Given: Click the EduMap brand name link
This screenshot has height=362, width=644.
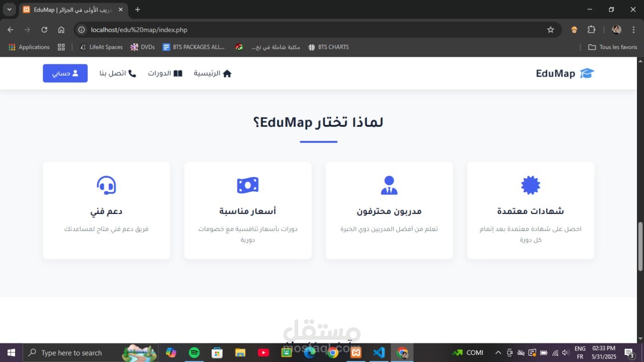Looking at the screenshot, I should pyautogui.click(x=555, y=74).
